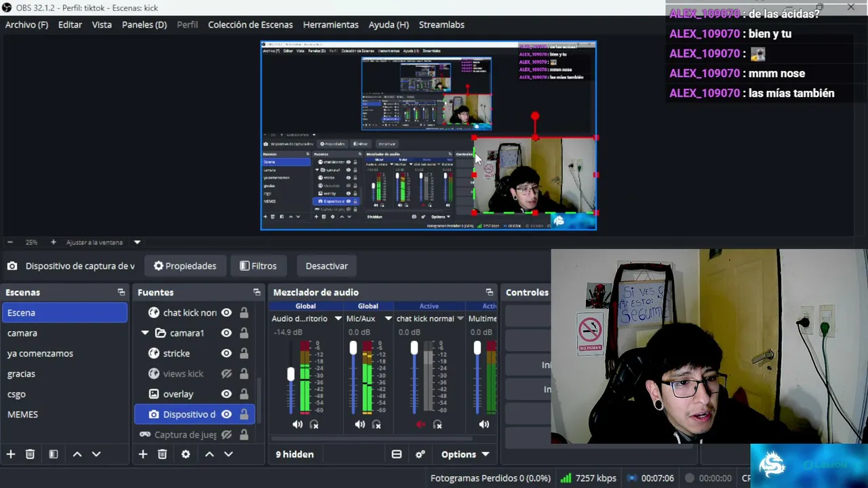868x488 pixels.
Task: Undock the Fuentes panel
Action: tap(257, 292)
